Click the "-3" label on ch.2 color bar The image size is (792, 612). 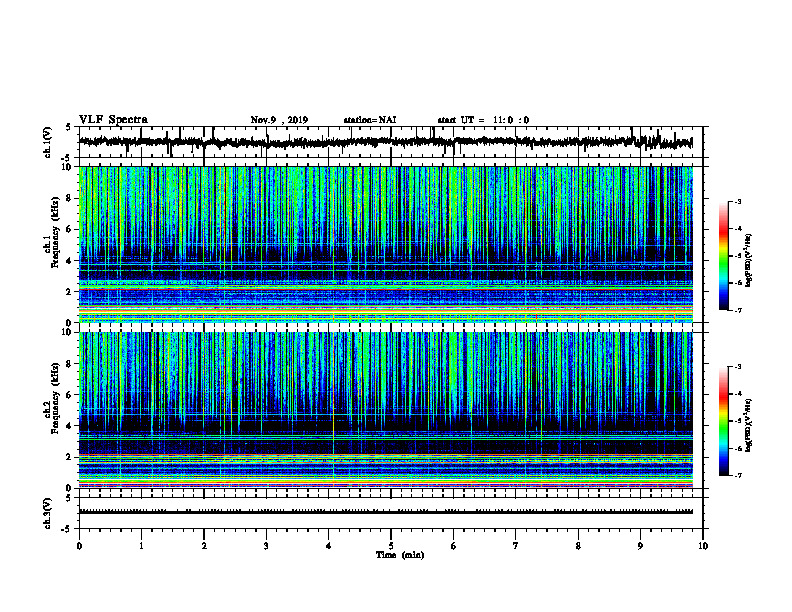click(x=738, y=367)
